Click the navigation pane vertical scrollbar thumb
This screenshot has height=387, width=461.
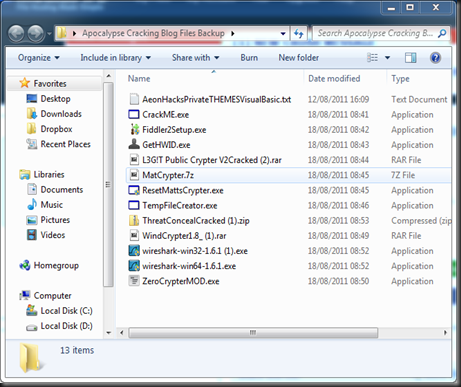tap(108, 184)
